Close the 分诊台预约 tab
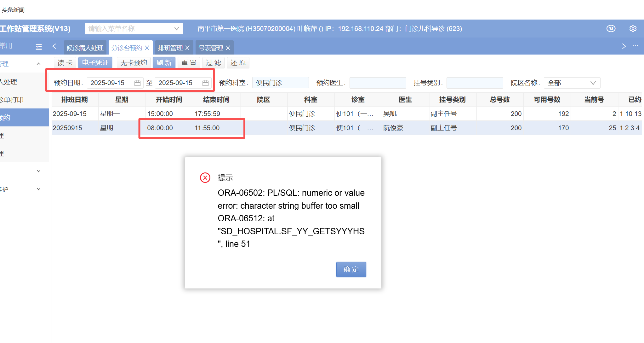Image resolution: width=644 pixels, height=343 pixels. 147,48
